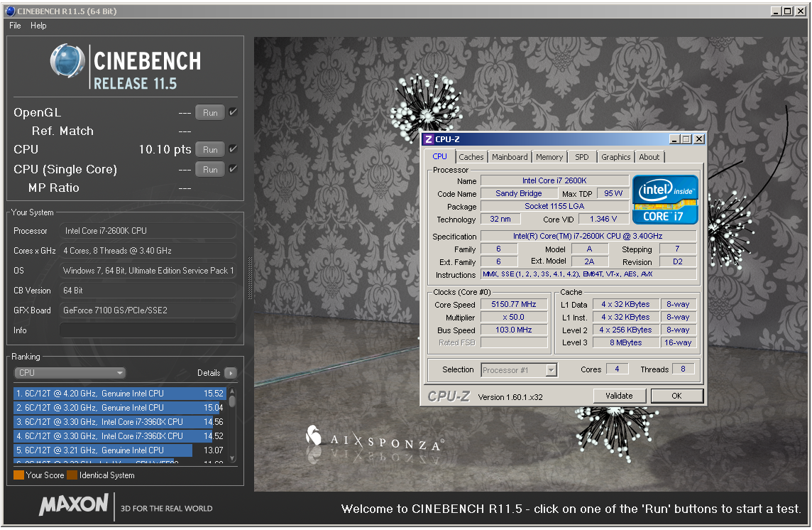This screenshot has height=530, width=812.
Task: Click the MAXON logo
Action: [74, 505]
